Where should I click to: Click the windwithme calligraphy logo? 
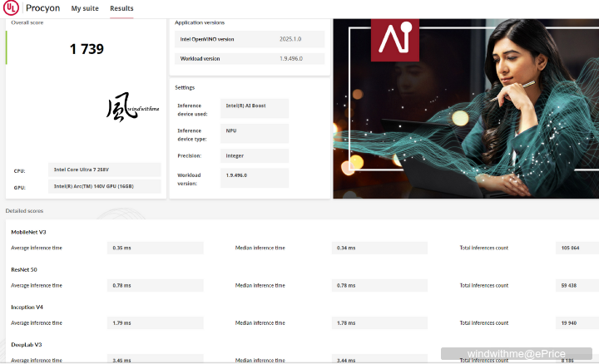[x=131, y=109]
